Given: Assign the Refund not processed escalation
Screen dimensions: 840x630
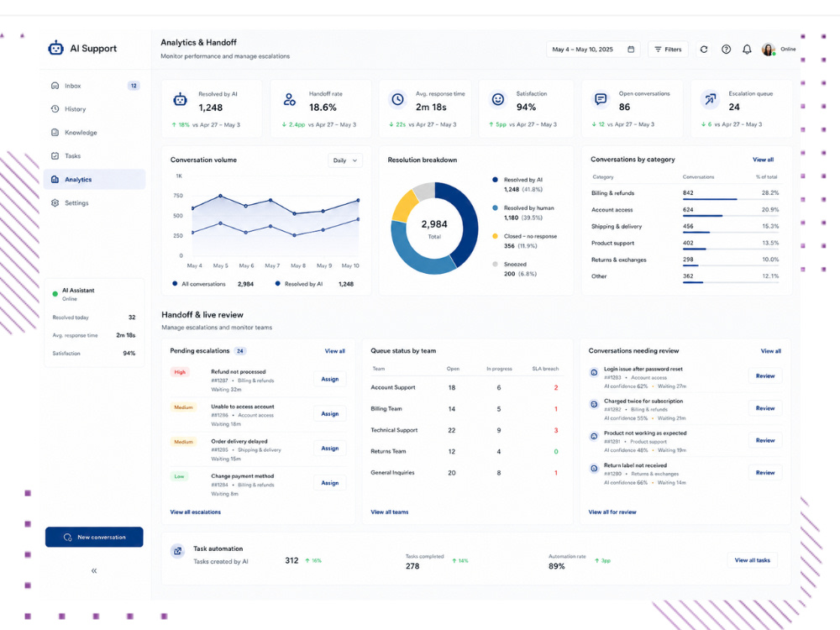Looking at the screenshot, I should (x=330, y=379).
